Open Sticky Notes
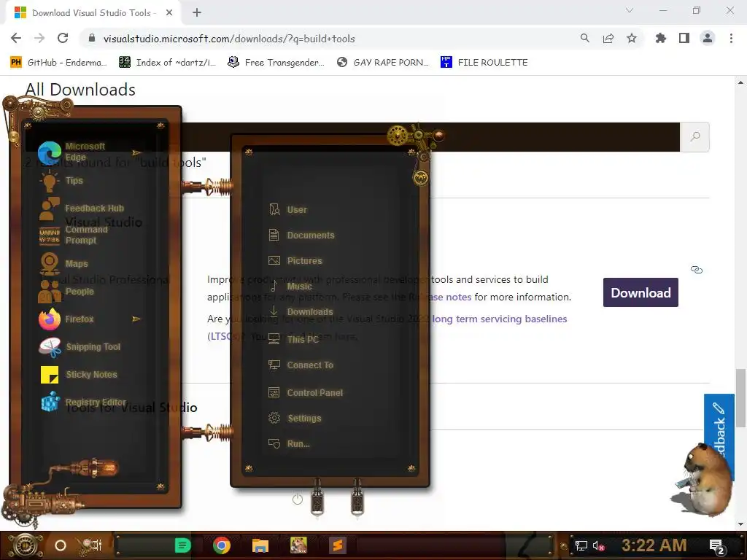The height and width of the screenshot is (560, 747). point(79,374)
